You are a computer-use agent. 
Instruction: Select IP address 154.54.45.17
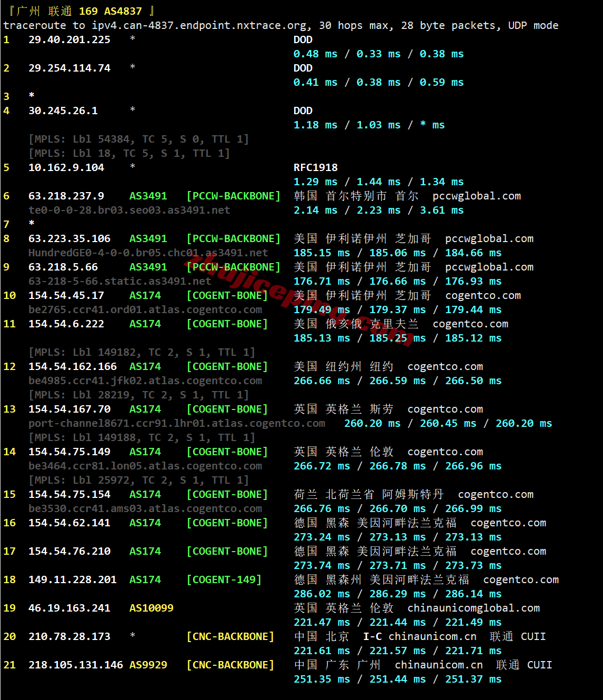coord(66,295)
